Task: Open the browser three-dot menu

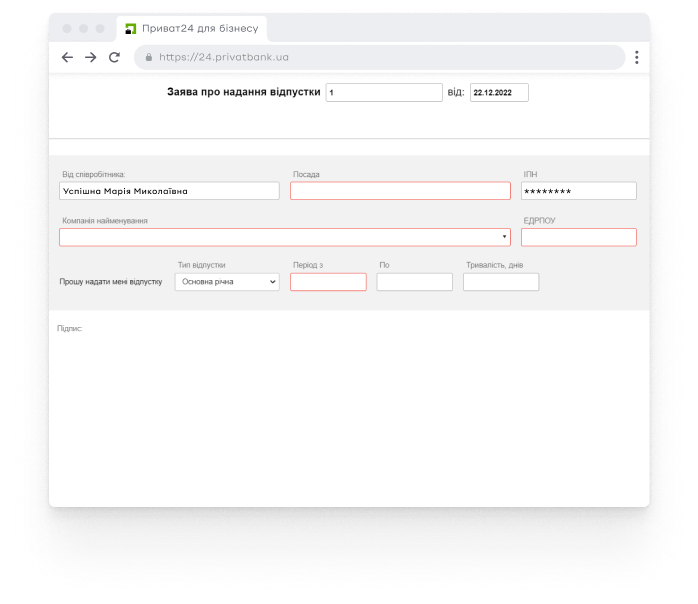Action: (637, 58)
